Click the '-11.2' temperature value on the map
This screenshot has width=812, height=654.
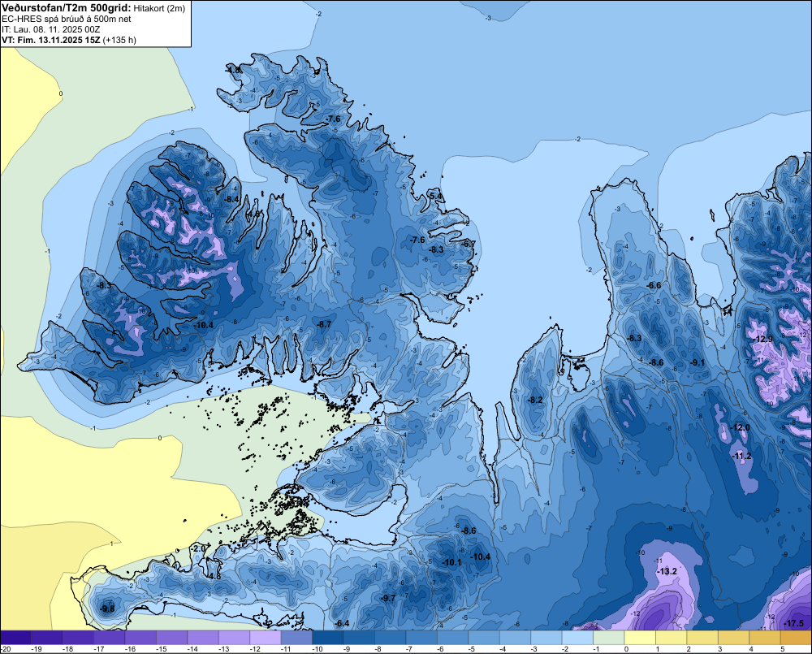pyautogui.click(x=742, y=456)
